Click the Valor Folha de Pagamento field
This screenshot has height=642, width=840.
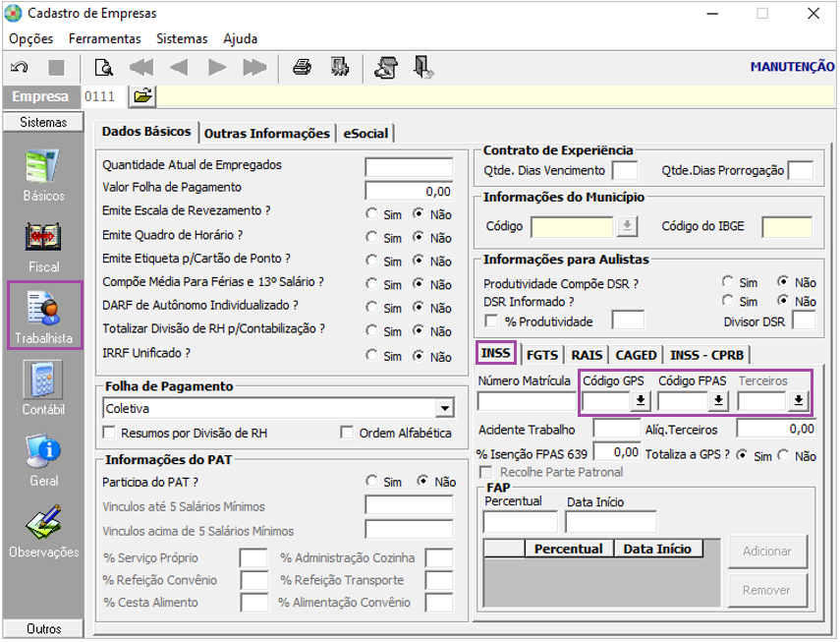[409, 191]
